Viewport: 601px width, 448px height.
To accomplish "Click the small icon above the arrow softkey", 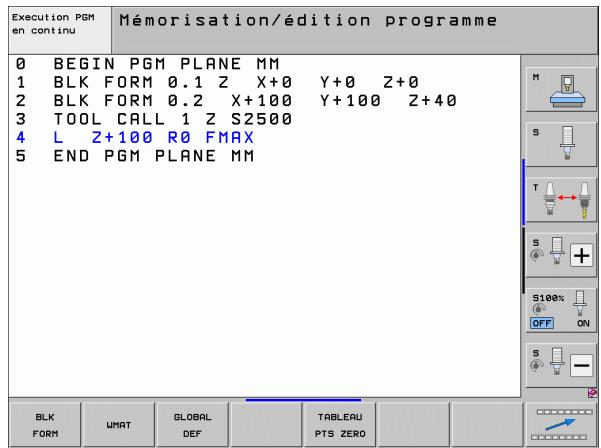I will click(592, 393).
